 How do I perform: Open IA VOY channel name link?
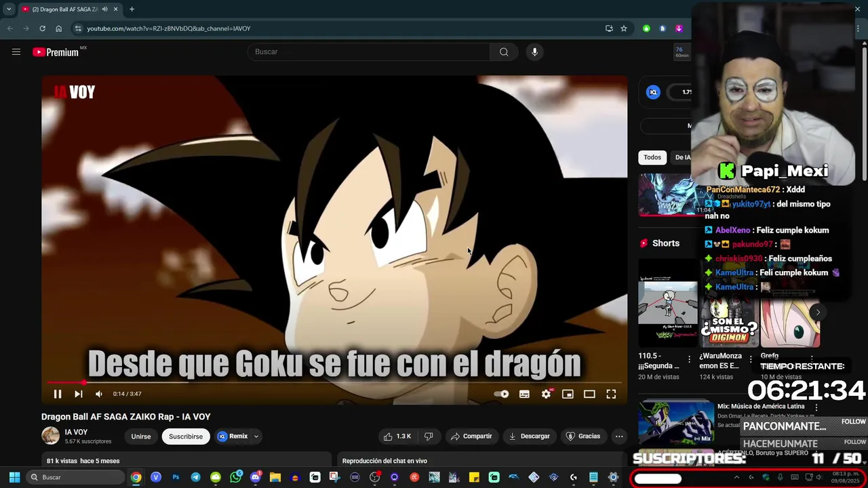(x=76, y=432)
